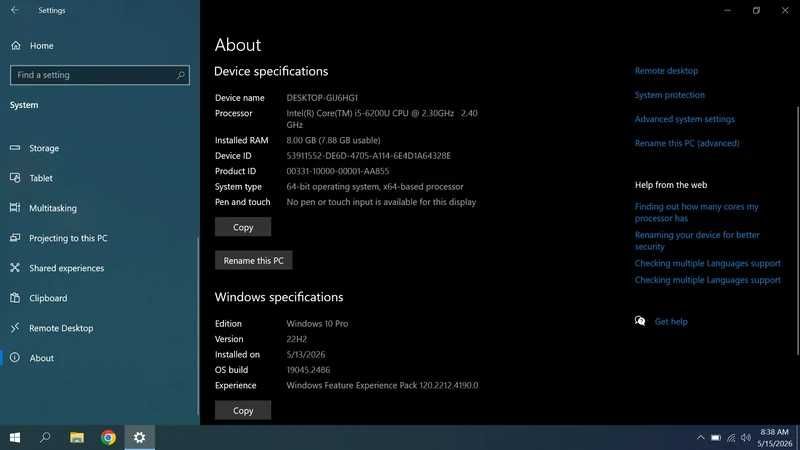The image size is (800, 450).
Task: Open the Windows Start button
Action: [15, 438]
